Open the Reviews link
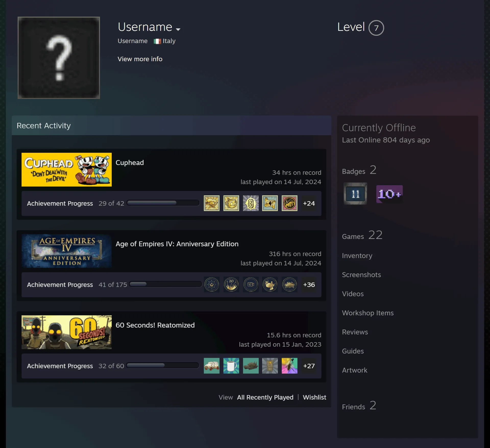Image resolution: width=490 pixels, height=448 pixels. [x=355, y=332]
